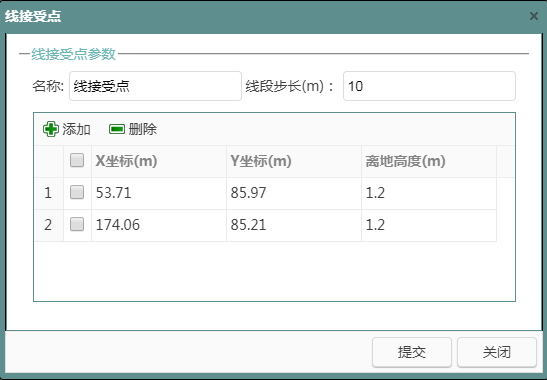Check the row 2 checkbox
This screenshot has height=380, width=547.
77,224
